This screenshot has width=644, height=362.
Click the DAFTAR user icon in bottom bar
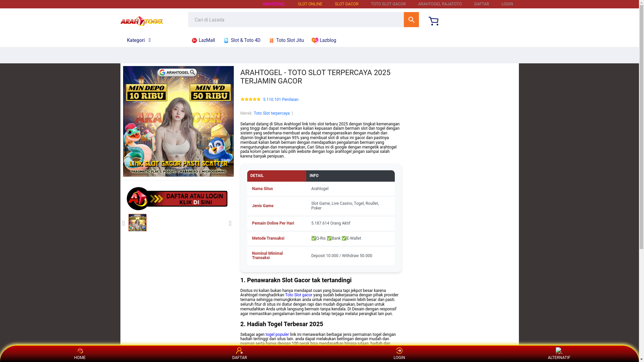(x=239, y=351)
